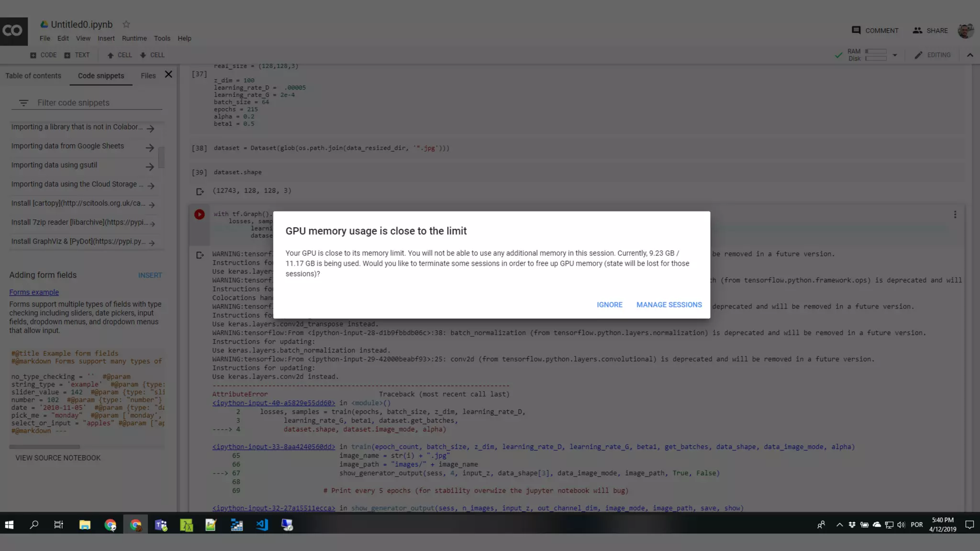Viewport: 980px width, 551px height.
Task: Close the left side panel
Action: [168, 75]
